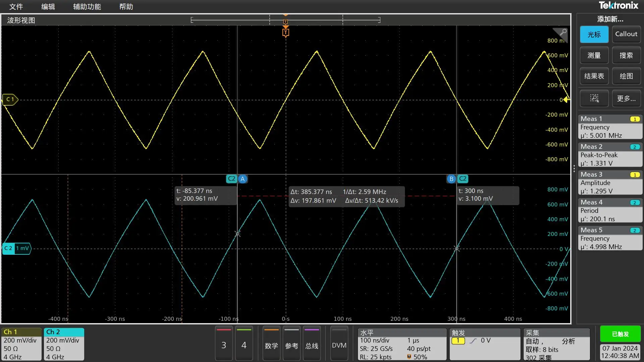Open the Ch 1 settings badge

(x=21, y=344)
